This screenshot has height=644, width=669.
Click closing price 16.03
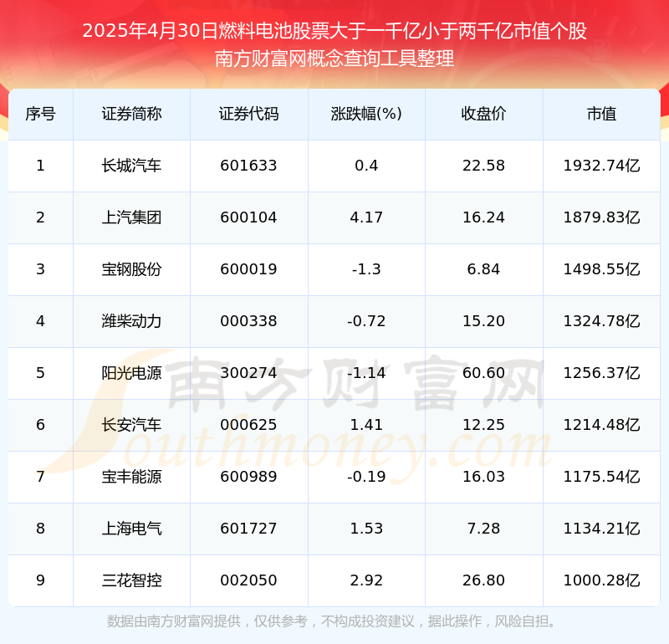[483, 477]
